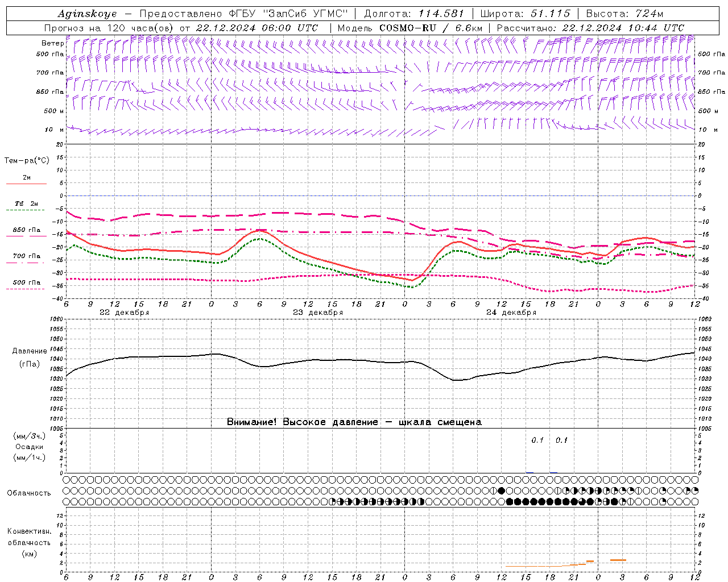Click the calculation time 22.12.2024 10:44 UTC
The width and height of the screenshot is (728, 582).
pyautogui.click(x=623, y=28)
